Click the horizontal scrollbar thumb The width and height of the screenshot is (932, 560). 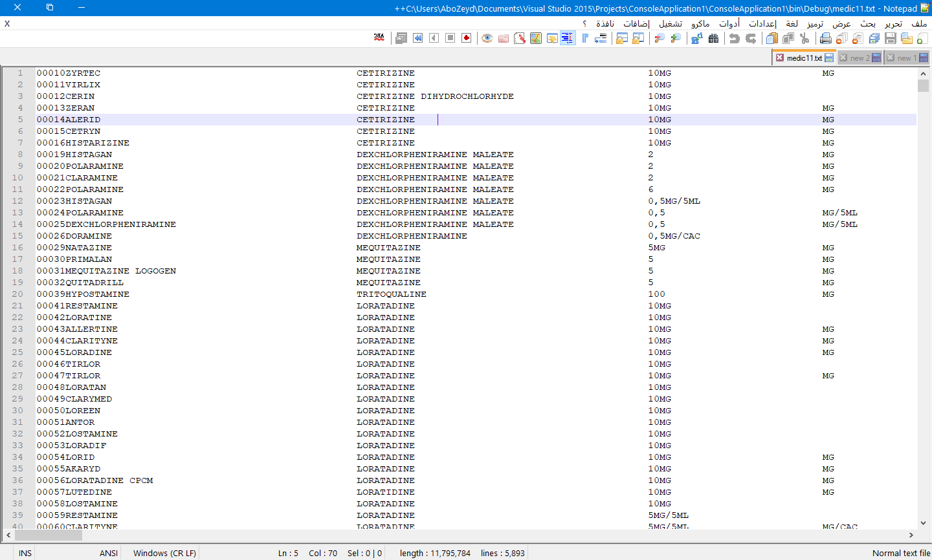click(x=49, y=535)
